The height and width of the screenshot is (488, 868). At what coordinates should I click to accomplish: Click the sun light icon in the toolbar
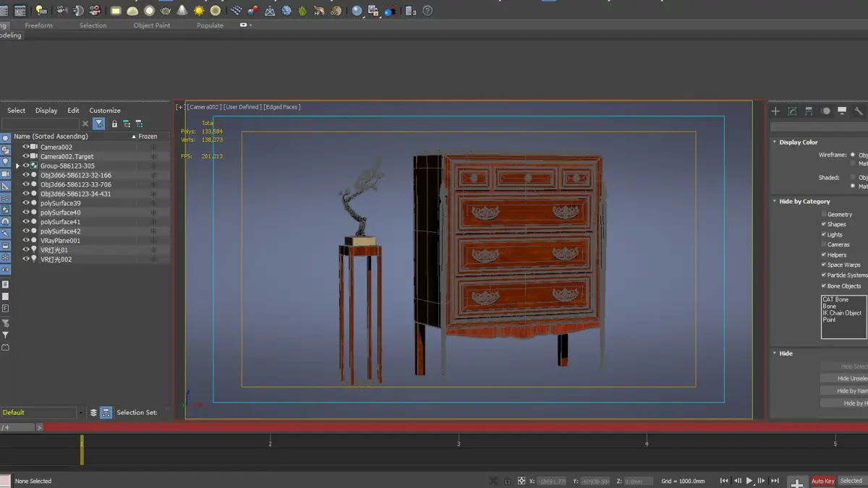click(199, 11)
